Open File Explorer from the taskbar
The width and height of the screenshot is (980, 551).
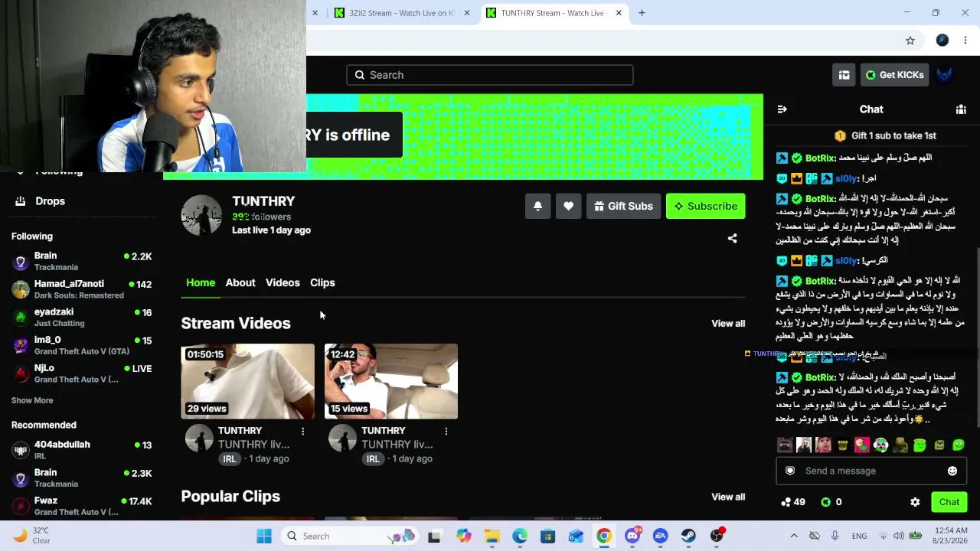[x=492, y=536]
